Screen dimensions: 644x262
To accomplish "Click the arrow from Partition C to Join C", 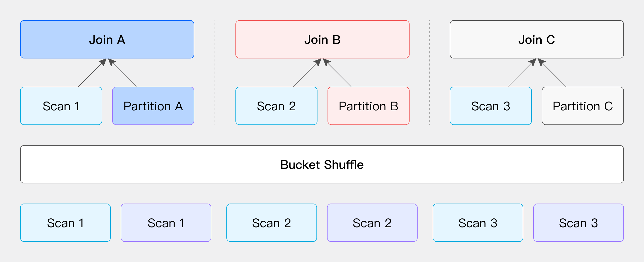I will tap(553, 74).
